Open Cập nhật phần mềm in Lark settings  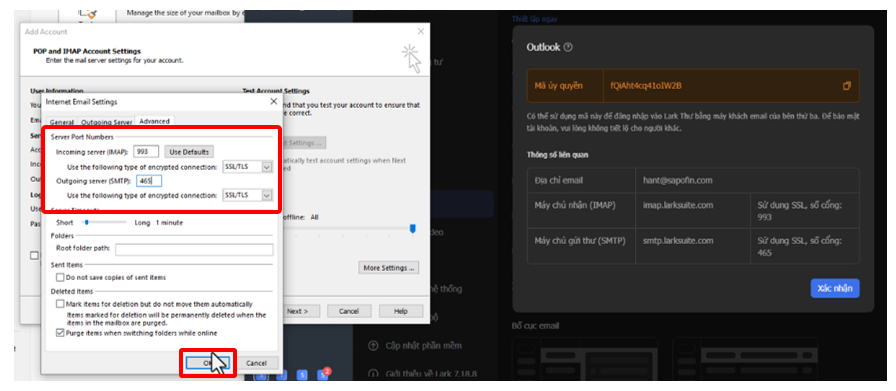click(x=424, y=346)
